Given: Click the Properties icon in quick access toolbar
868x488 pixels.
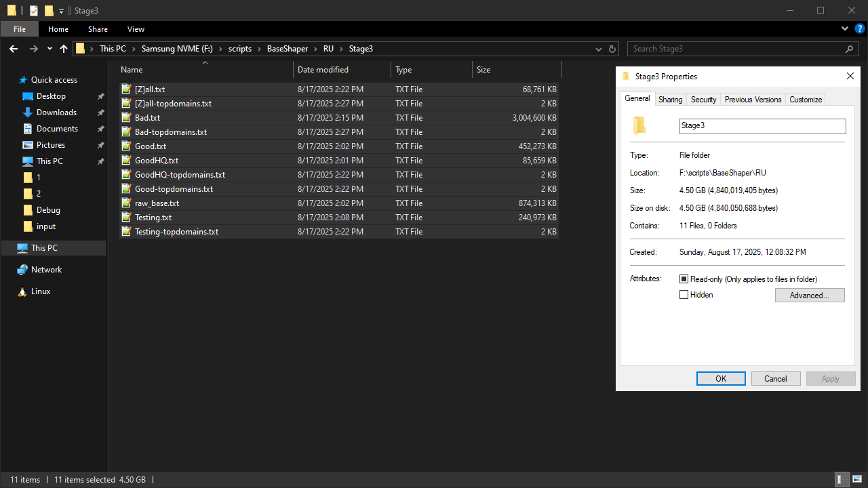Looking at the screenshot, I should tap(34, 10).
